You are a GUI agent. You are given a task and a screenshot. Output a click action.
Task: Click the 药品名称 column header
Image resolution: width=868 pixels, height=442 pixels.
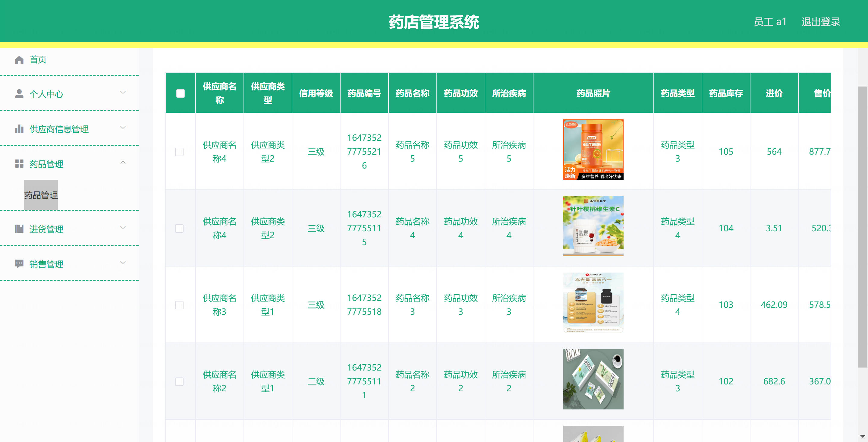point(412,93)
